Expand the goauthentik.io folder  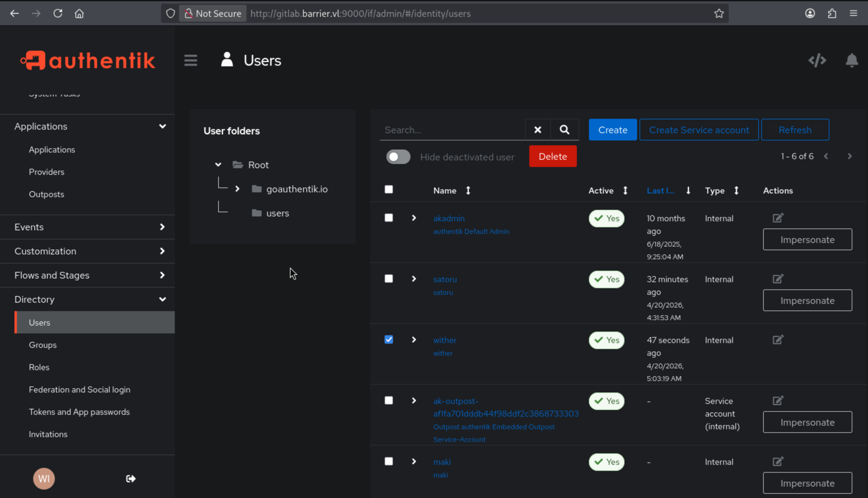(x=237, y=189)
